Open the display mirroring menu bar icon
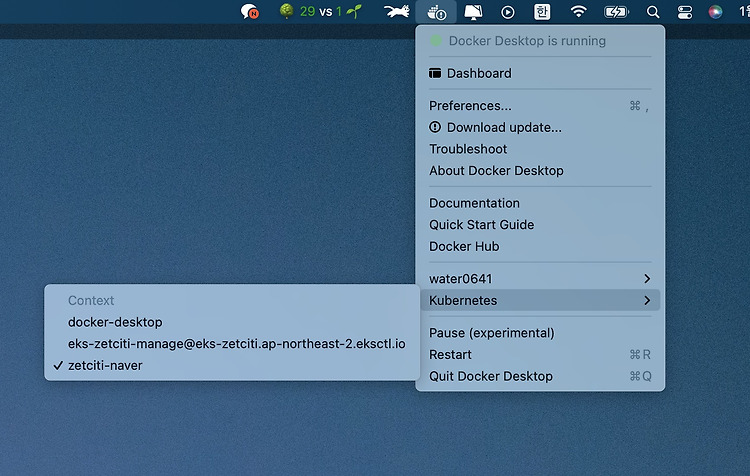750x476 pixels. click(x=473, y=12)
